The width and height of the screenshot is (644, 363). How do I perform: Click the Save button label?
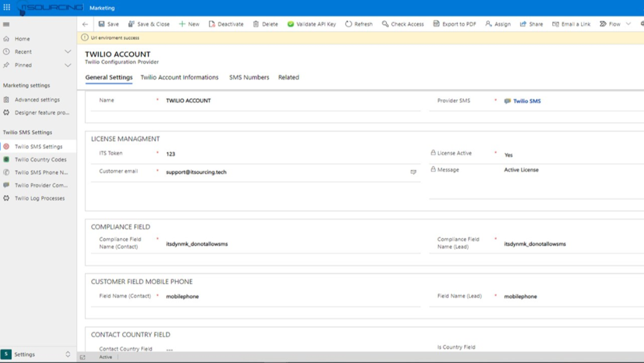[113, 24]
